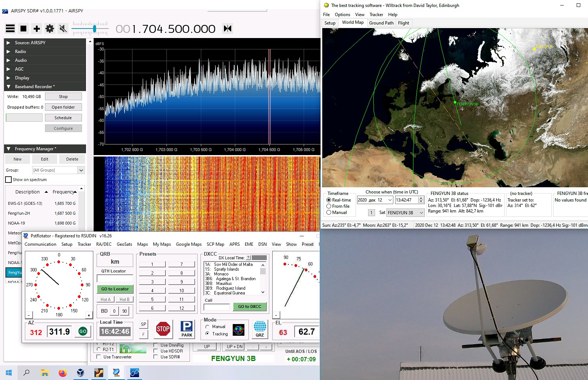Click the orbiting earth tracking icon

click(x=239, y=330)
